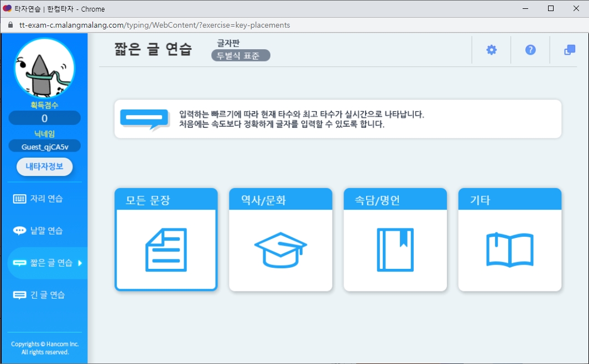
Task: Select the 속담/명언 category header
Action: tap(395, 200)
